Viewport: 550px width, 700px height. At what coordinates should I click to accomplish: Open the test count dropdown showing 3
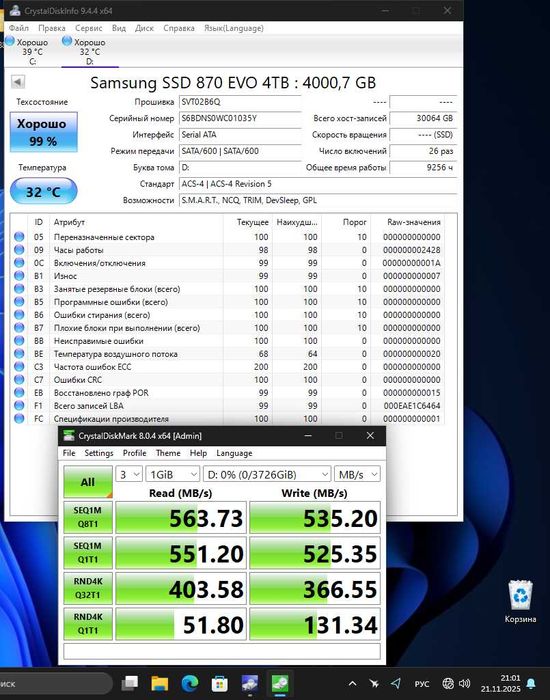tap(129, 474)
